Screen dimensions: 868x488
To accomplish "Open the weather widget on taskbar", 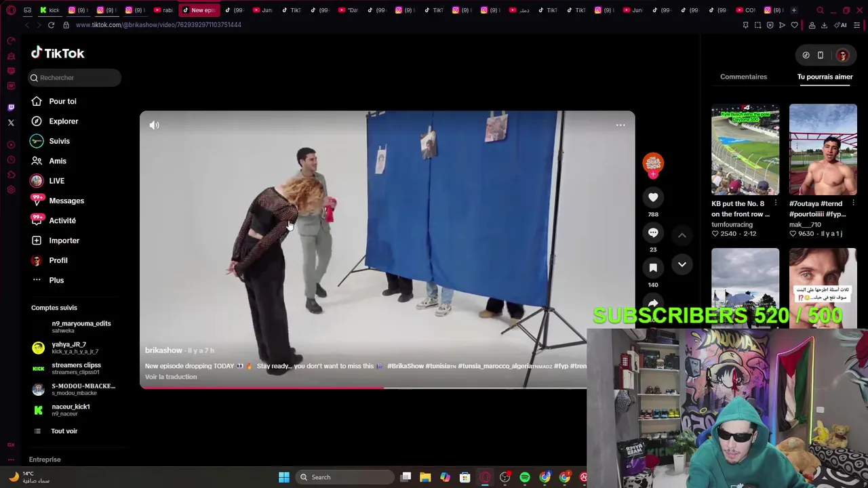I will coord(28,477).
